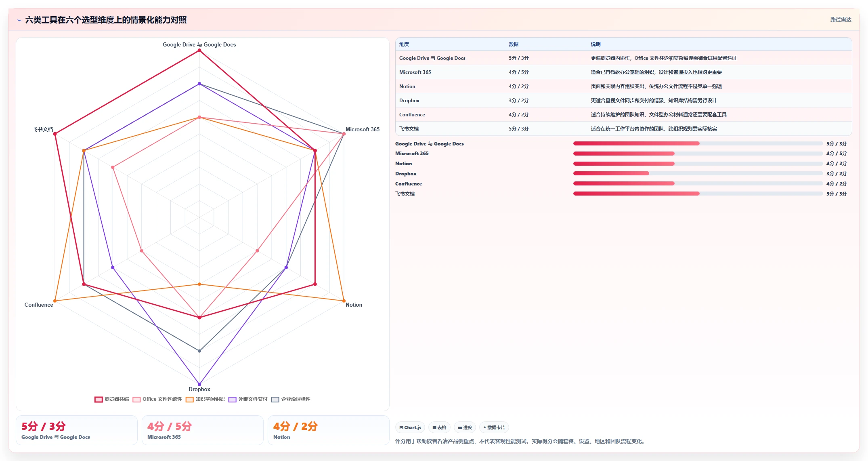Click the 飞书文档 progress bar
Screen dimensions: 868x461
click(698, 194)
